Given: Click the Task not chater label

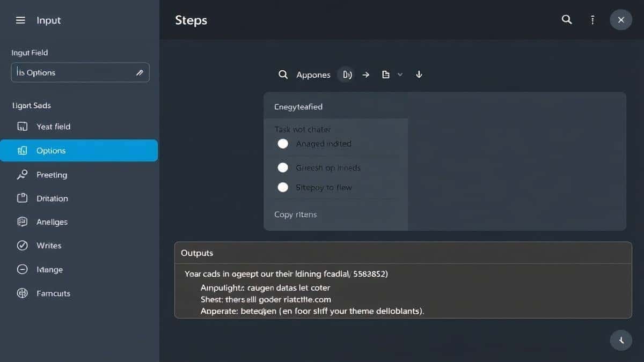Looking at the screenshot, I should (x=303, y=129).
